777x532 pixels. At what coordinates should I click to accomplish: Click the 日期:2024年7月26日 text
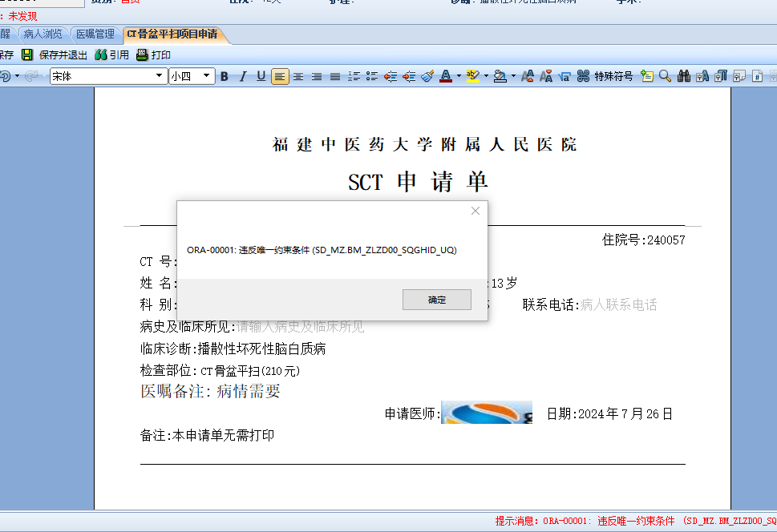pyautogui.click(x=609, y=413)
